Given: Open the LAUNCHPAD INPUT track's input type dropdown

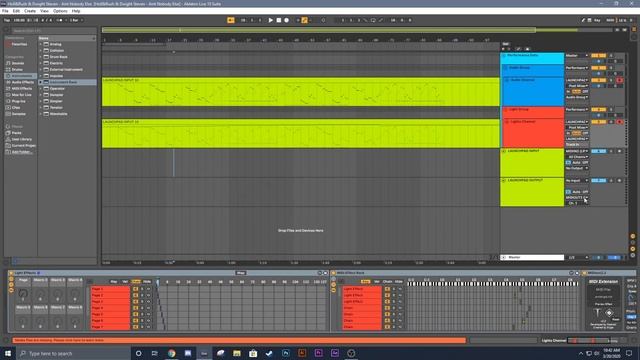Looking at the screenshot, I should (577, 151).
